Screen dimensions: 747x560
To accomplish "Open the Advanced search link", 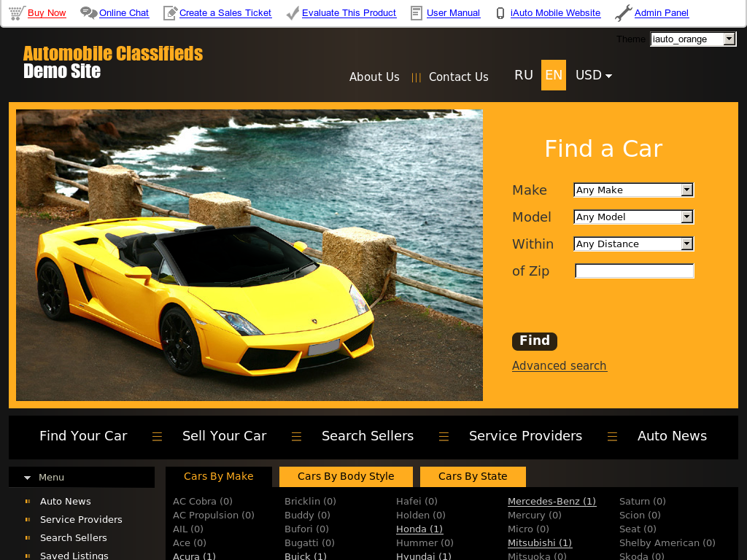I will click(x=559, y=366).
